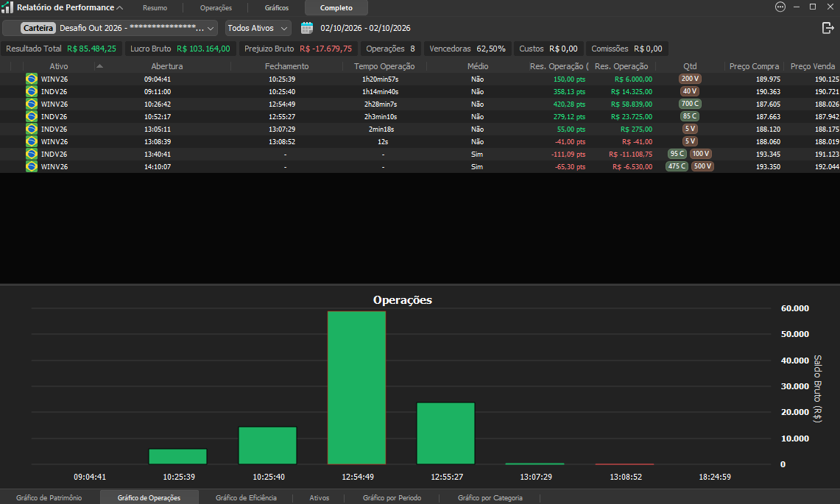Click the export report icon
The height and width of the screenshot is (504, 840).
pyautogui.click(x=828, y=28)
